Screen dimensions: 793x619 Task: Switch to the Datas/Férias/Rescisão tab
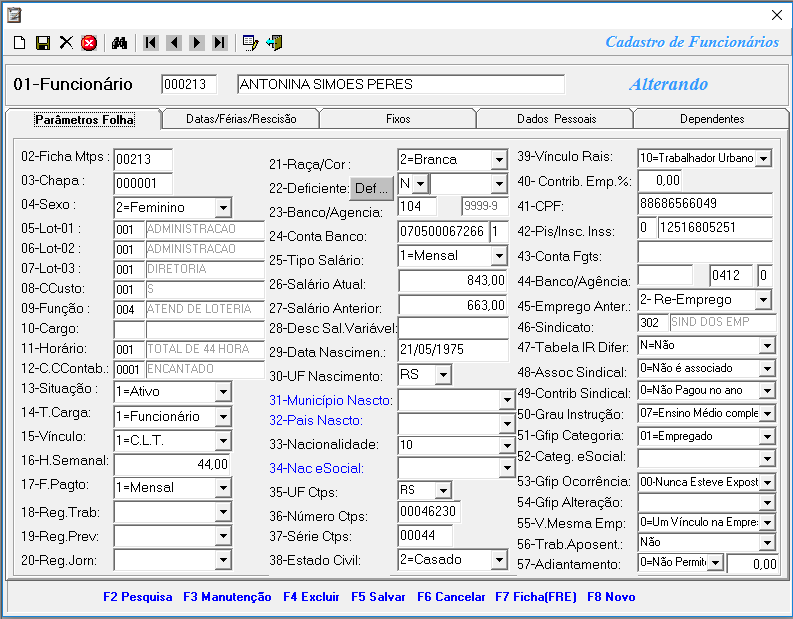point(241,119)
